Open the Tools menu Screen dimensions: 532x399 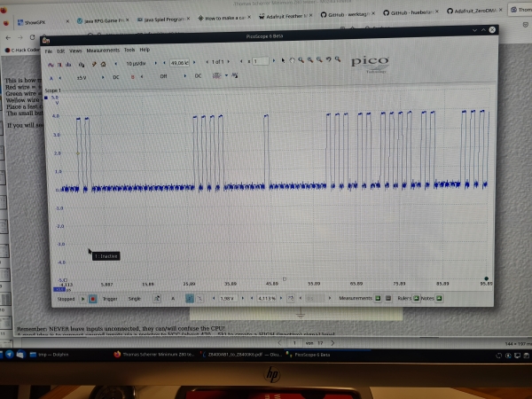point(129,51)
